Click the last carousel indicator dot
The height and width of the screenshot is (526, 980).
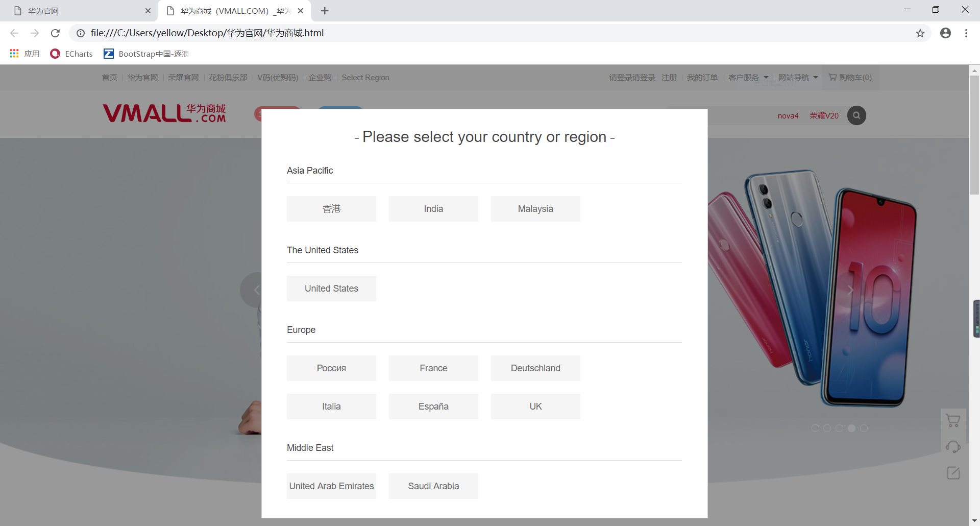[864, 428]
